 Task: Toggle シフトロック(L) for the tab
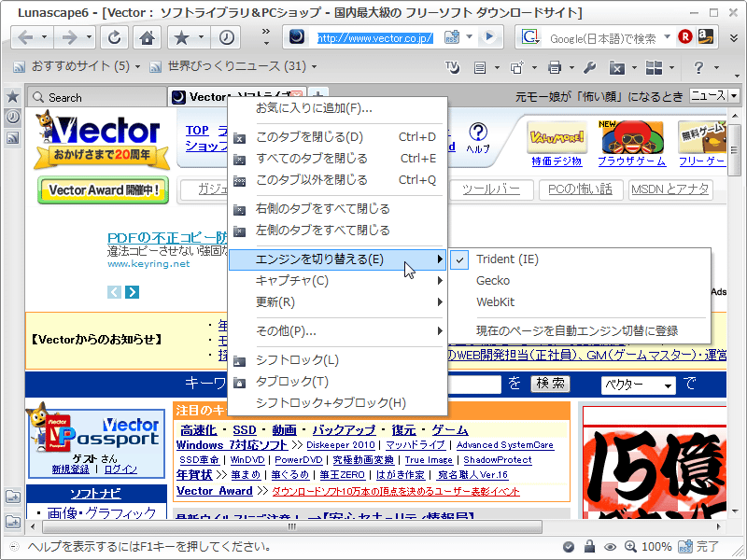pos(337,360)
